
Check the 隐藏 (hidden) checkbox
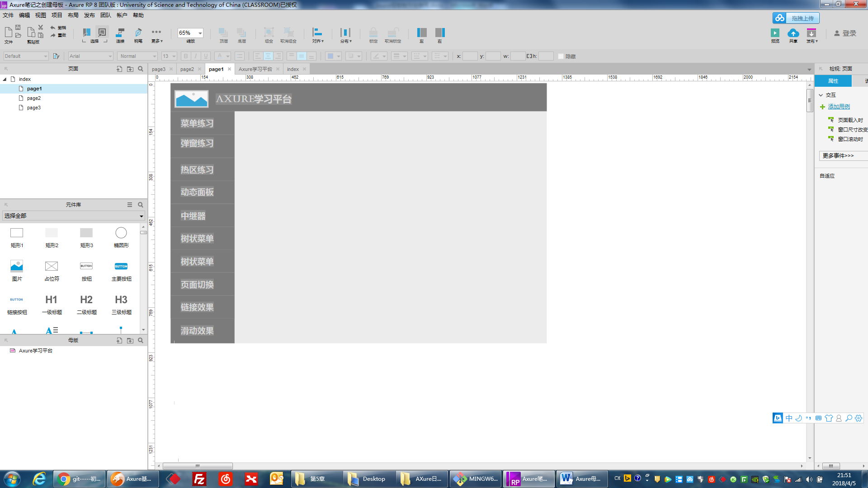pos(561,56)
